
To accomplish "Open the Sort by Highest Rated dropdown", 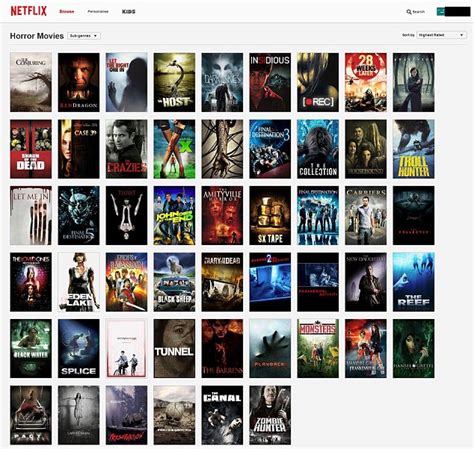I will click(x=441, y=35).
